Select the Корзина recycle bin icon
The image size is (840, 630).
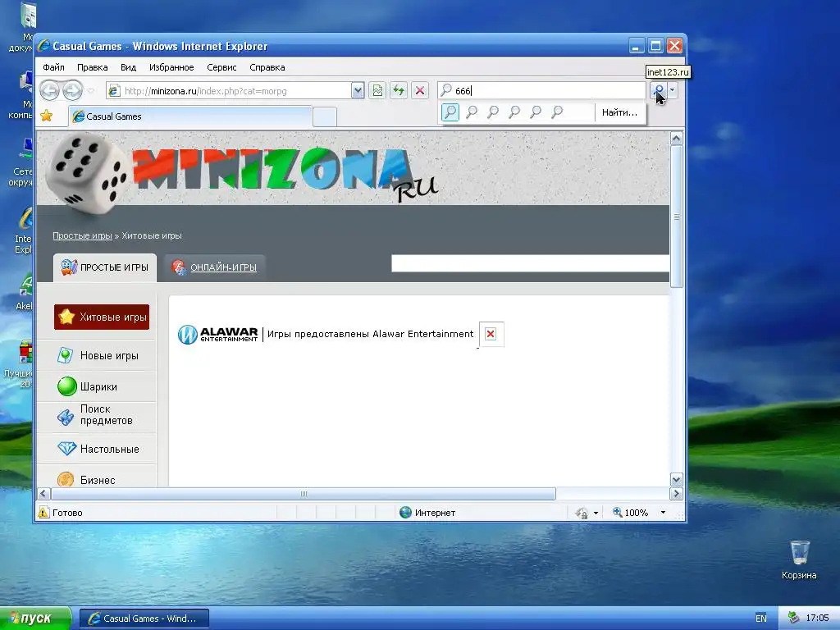pyautogui.click(x=799, y=559)
